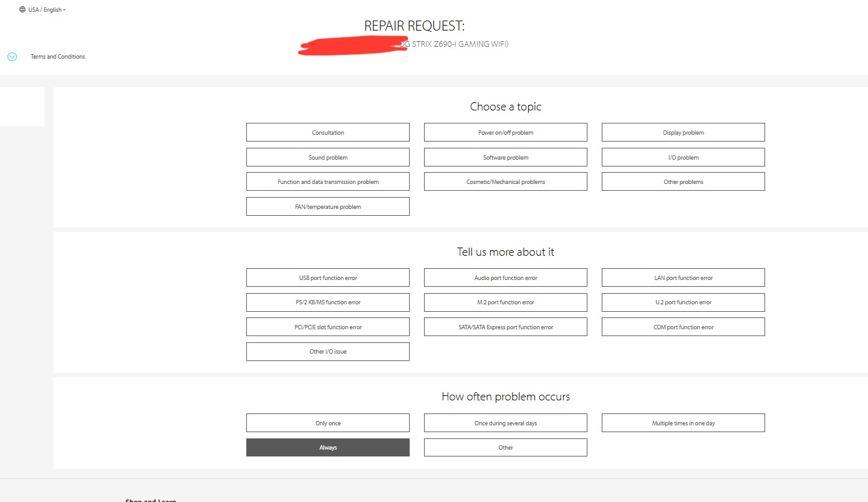Select FAN/temperature problem topic
This screenshot has height=502, width=868.
[328, 206]
